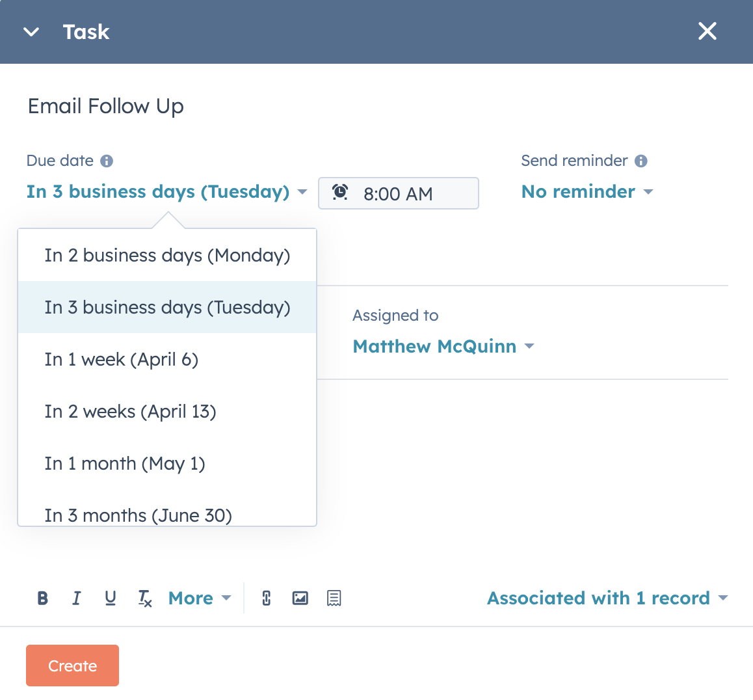This screenshot has height=700, width=753.
Task: Pick In 1 month (May 1)
Action: pos(125,464)
